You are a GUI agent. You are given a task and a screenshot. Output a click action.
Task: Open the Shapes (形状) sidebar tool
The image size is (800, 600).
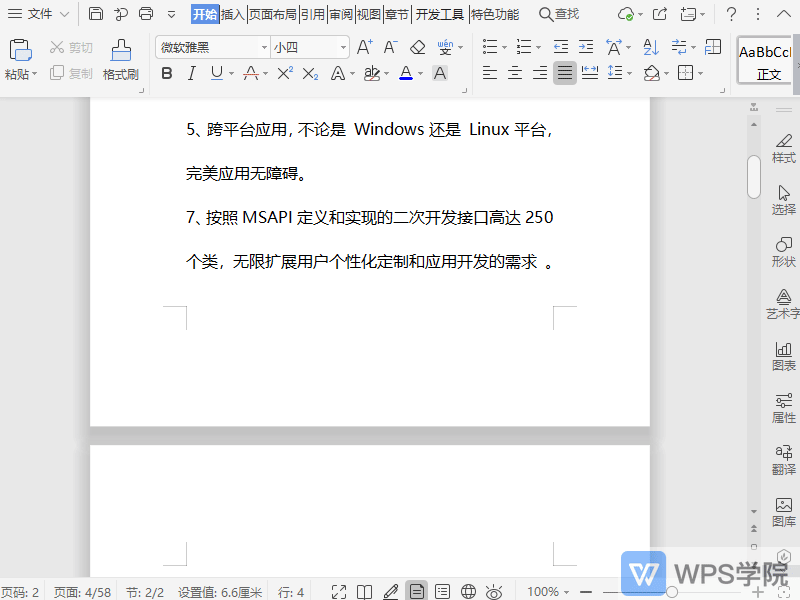(784, 252)
